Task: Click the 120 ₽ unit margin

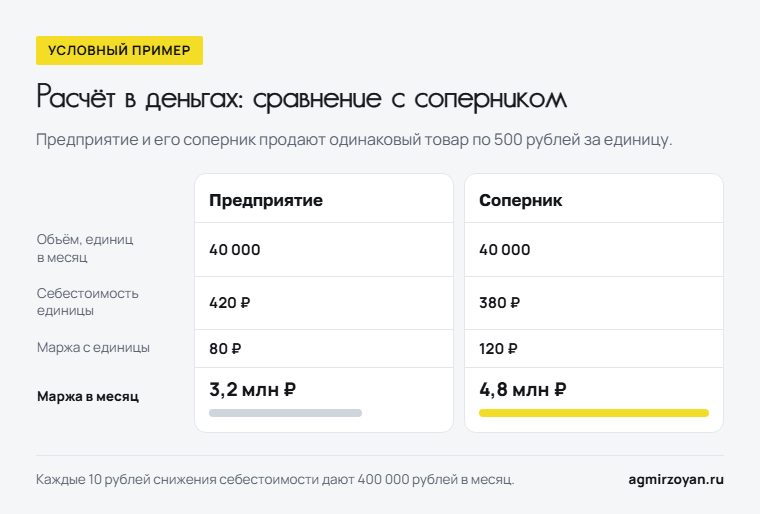Action: click(x=498, y=349)
